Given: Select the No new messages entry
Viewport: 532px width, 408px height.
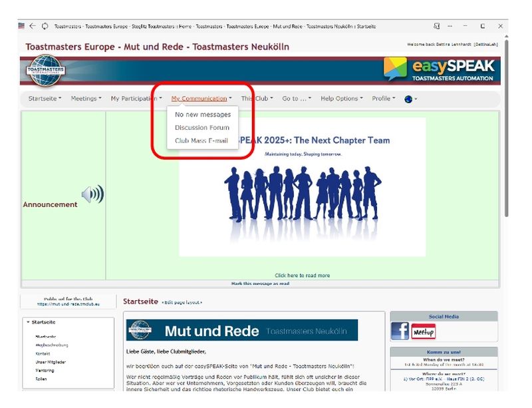Looking at the screenshot, I should [x=203, y=114].
